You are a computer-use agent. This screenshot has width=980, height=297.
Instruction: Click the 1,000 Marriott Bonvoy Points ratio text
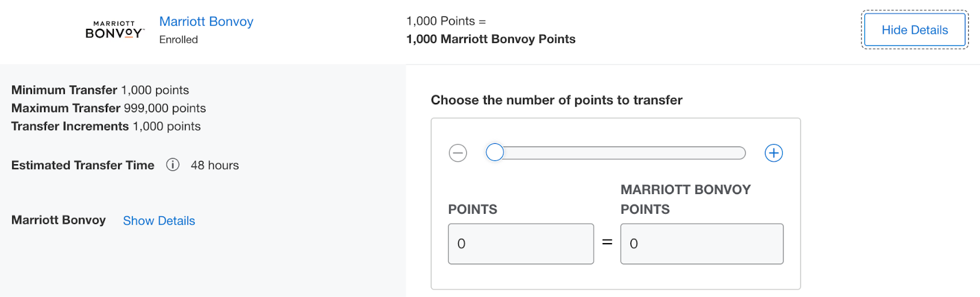point(491,39)
